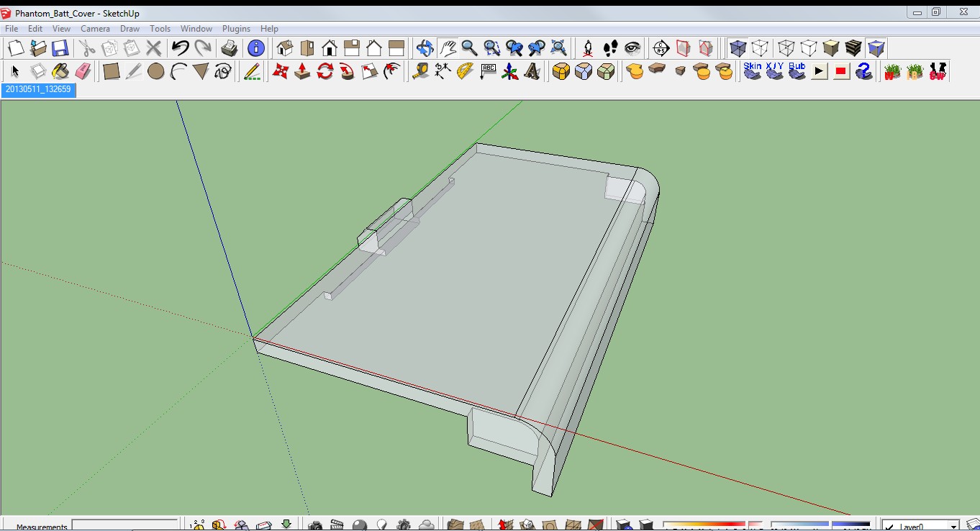The height and width of the screenshot is (531, 980).
Task: Switch to Wireframe face style
Action: (x=786, y=48)
